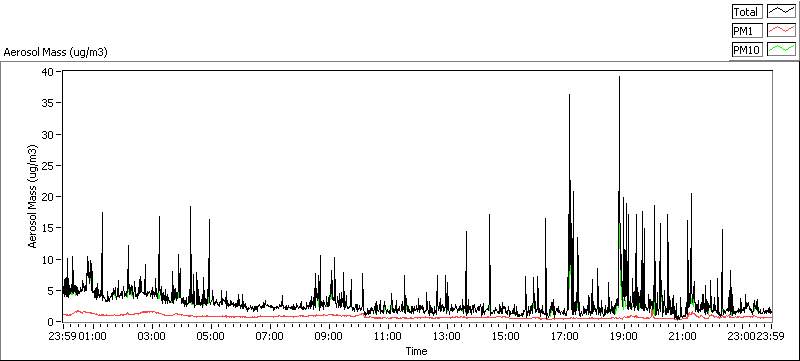Click the Total legend label
Image resolution: width=800 pixels, height=361 pixels.
coord(747,12)
